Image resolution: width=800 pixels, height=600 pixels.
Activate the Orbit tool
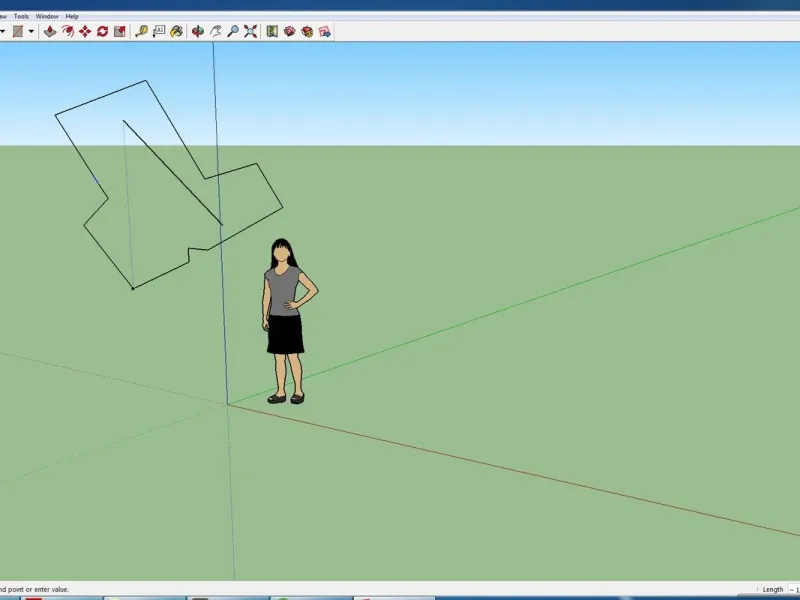[x=198, y=32]
